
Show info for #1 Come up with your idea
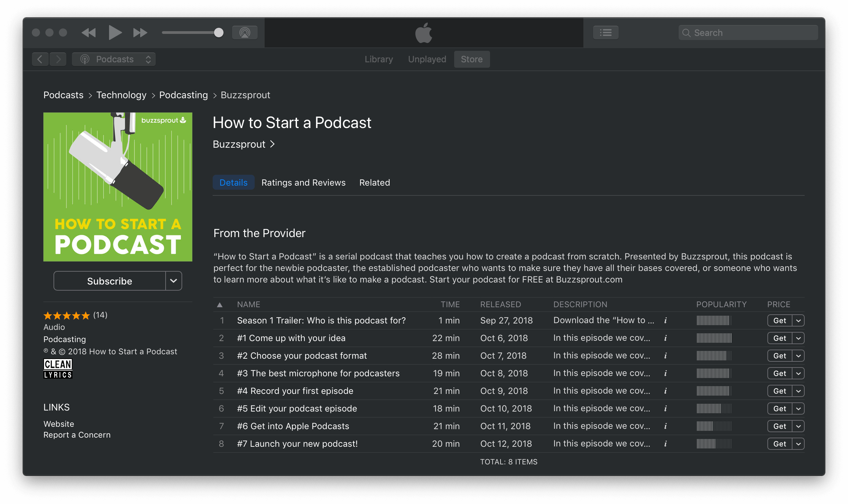[666, 338]
